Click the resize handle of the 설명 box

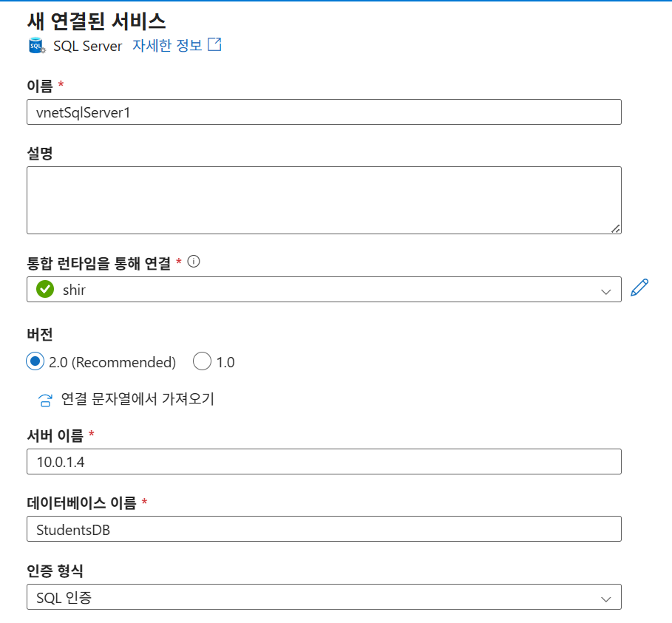coord(615,228)
